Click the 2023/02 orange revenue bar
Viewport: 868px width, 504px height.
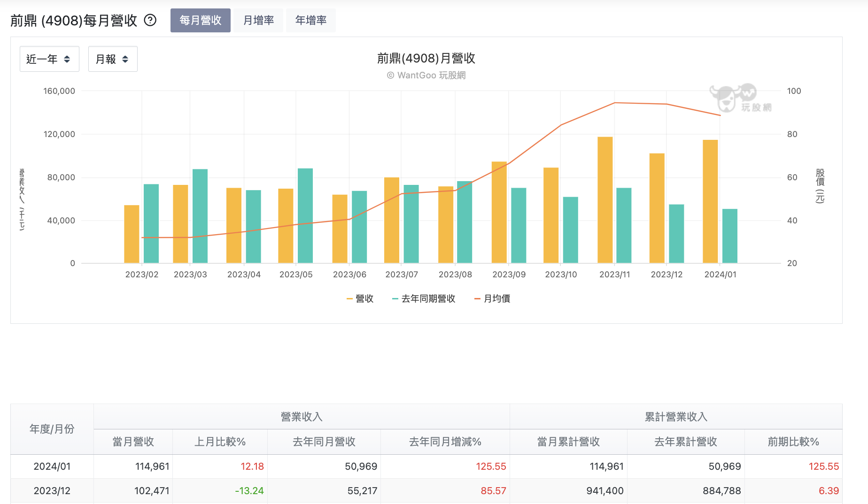pos(132,234)
